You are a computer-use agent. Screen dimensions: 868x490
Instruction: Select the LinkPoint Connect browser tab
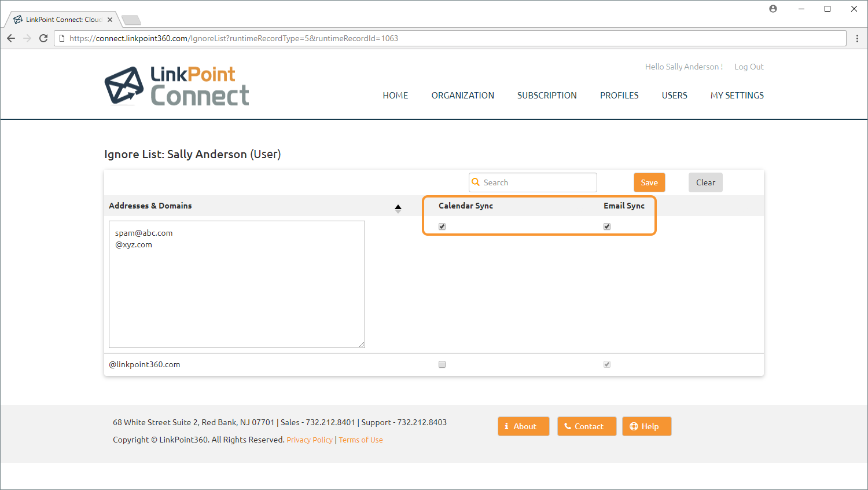click(x=63, y=20)
